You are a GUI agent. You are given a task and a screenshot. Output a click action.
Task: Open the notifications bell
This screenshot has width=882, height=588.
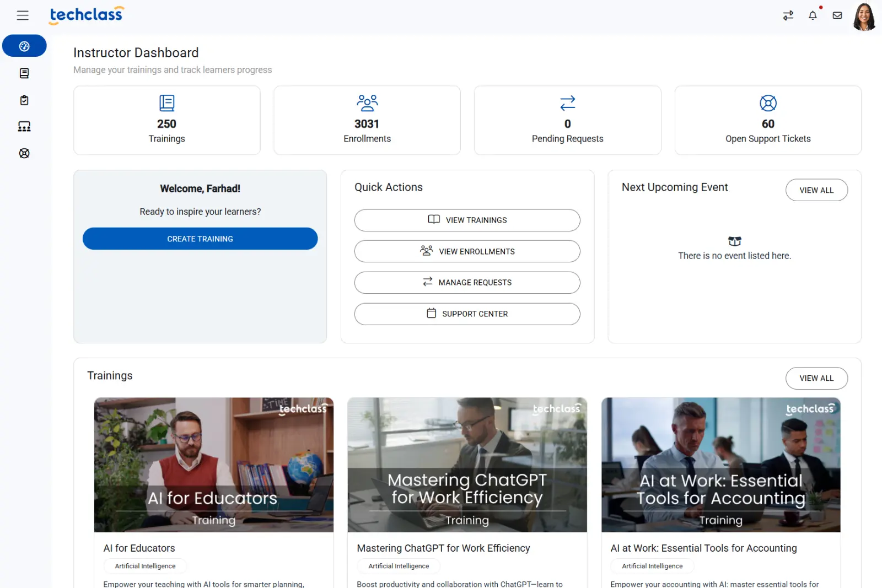coord(813,15)
